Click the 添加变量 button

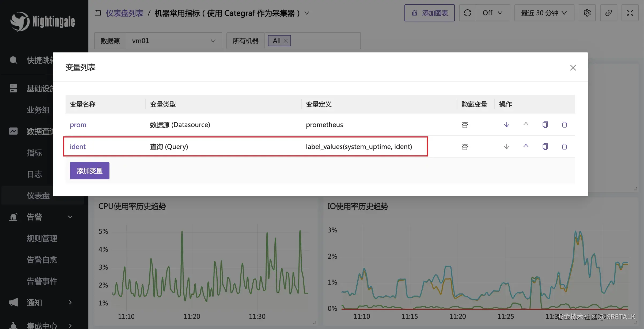[89, 171]
